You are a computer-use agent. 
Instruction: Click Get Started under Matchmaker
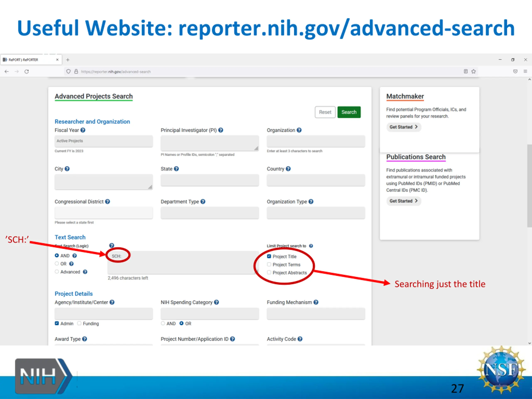(403, 127)
